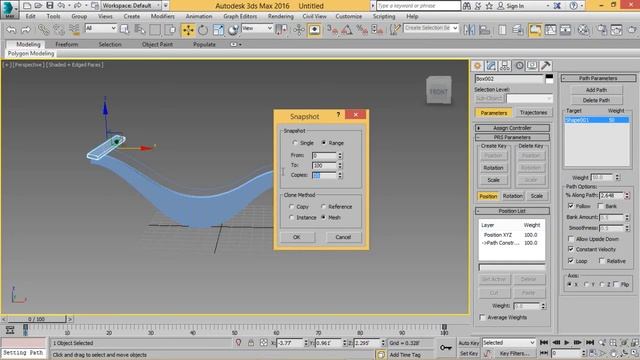This screenshot has height=360, width=640.
Task: Open the Render Setup icon
Action: click(602, 30)
